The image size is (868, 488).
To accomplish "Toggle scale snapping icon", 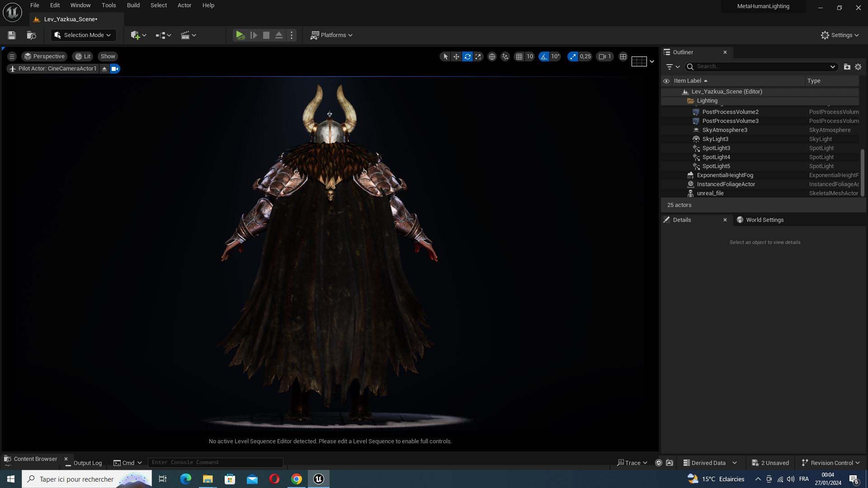I will (x=573, y=56).
